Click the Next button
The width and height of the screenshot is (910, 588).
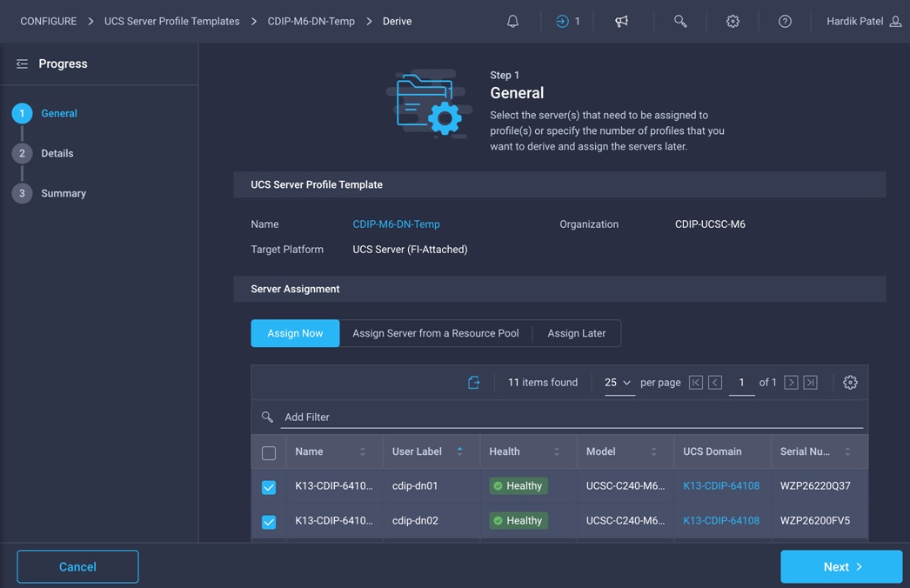coord(841,566)
